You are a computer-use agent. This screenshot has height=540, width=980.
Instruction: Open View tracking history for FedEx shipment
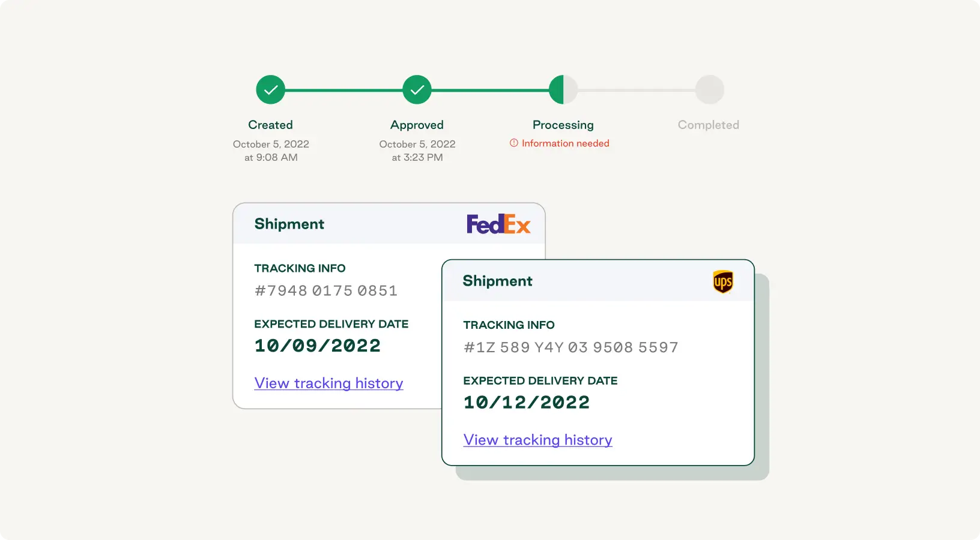point(328,383)
